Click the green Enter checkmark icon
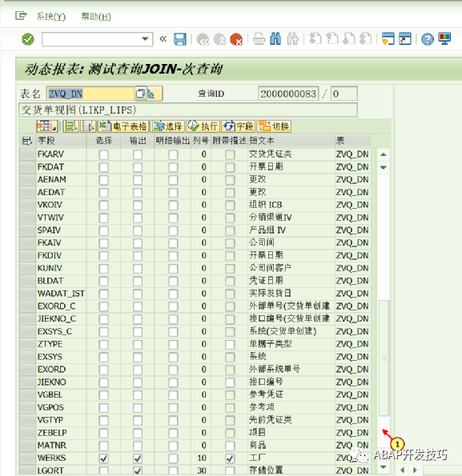This screenshot has width=462, height=476. coord(28,39)
